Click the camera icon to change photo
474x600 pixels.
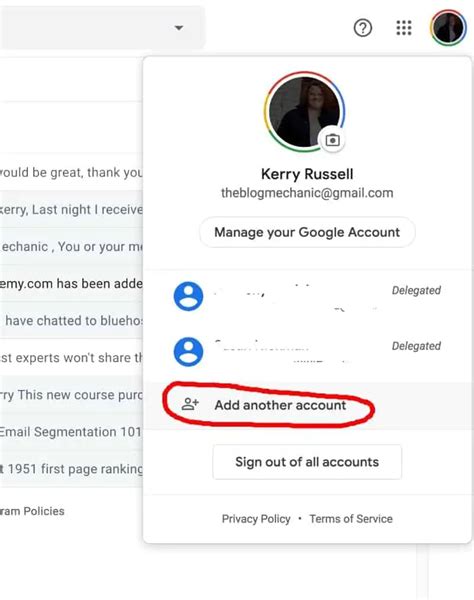(x=332, y=140)
